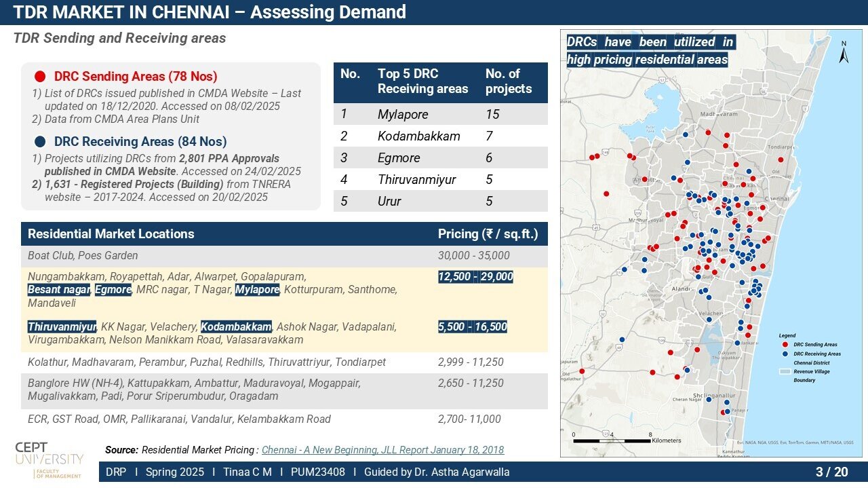Click the 'DRC Sending Areas (78 Nos)' heading
This screenshot has width=868, height=488.
point(136,77)
